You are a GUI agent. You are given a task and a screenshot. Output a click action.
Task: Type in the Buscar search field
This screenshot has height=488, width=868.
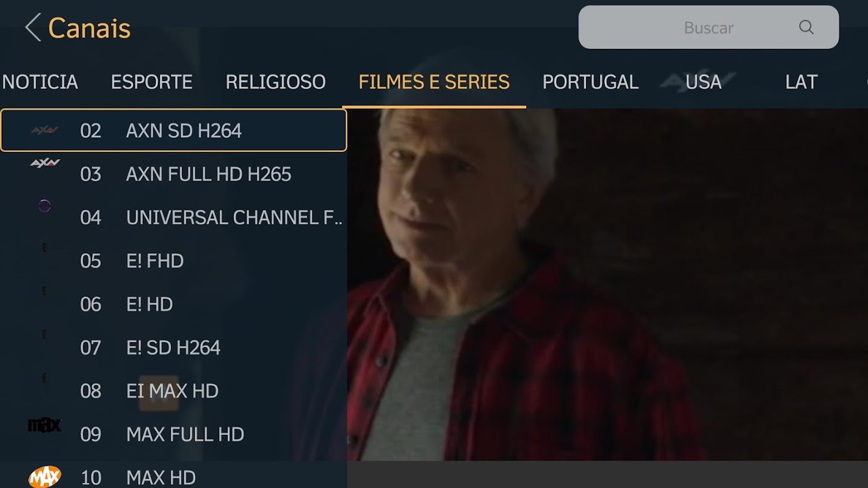click(x=709, y=27)
